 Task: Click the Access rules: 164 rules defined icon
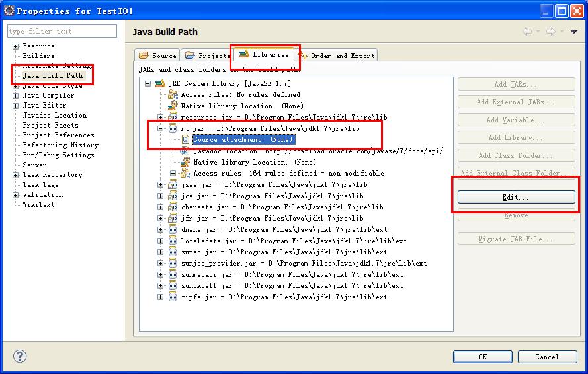[185, 173]
